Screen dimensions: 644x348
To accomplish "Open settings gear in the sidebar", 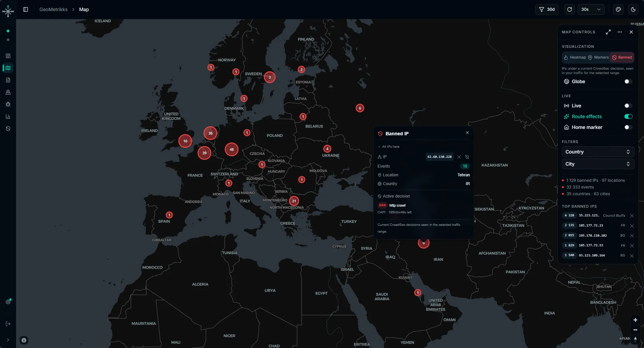I will click(8, 302).
